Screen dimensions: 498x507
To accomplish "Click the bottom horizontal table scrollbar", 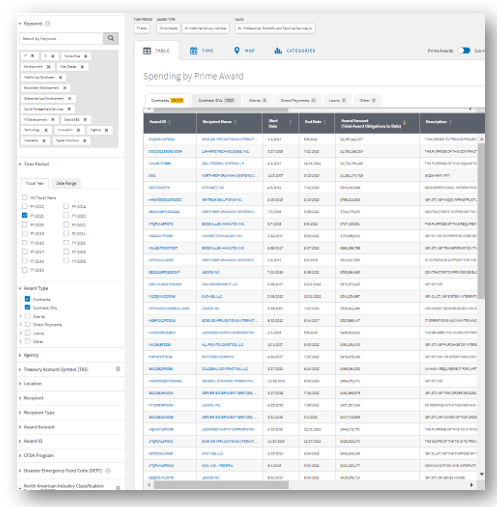I will [221, 485].
